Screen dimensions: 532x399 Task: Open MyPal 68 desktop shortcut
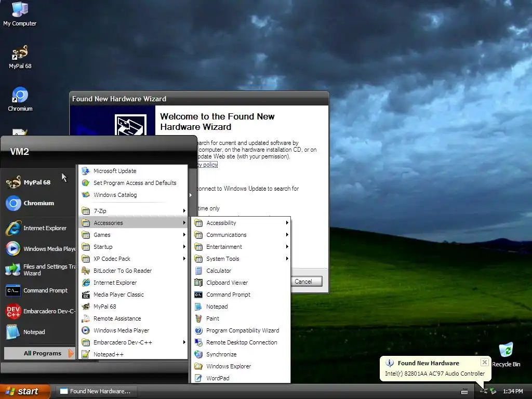point(20,57)
